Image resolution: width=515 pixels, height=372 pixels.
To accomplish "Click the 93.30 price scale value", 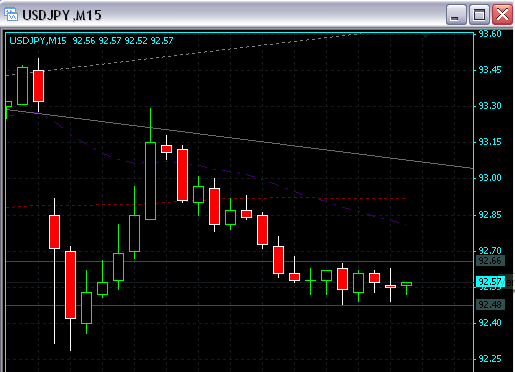I will click(x=490, y=106).
